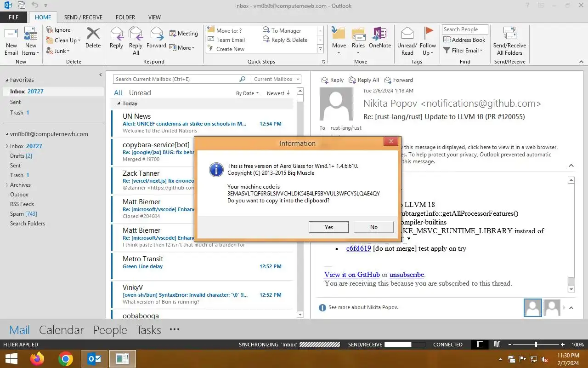This screenshot has height=368, width=588.
Task: Ignore the selected conversation
Action: pyautogui.click(x=58, y=30)
